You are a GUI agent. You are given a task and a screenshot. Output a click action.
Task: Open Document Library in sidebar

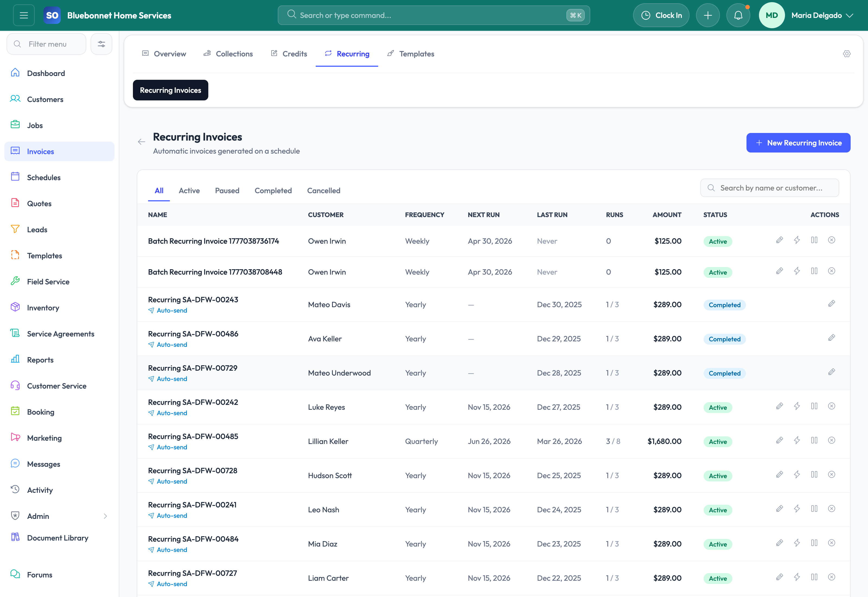59,538
